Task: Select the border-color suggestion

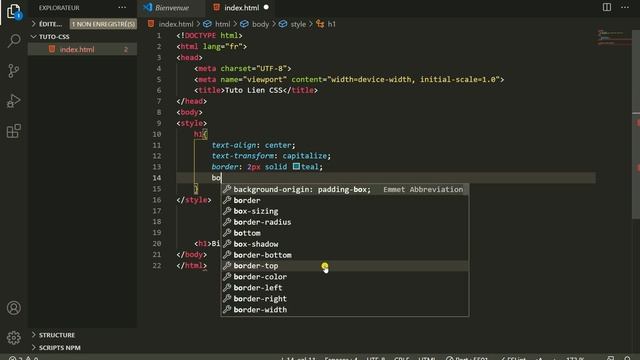Action: coord(345,277)
